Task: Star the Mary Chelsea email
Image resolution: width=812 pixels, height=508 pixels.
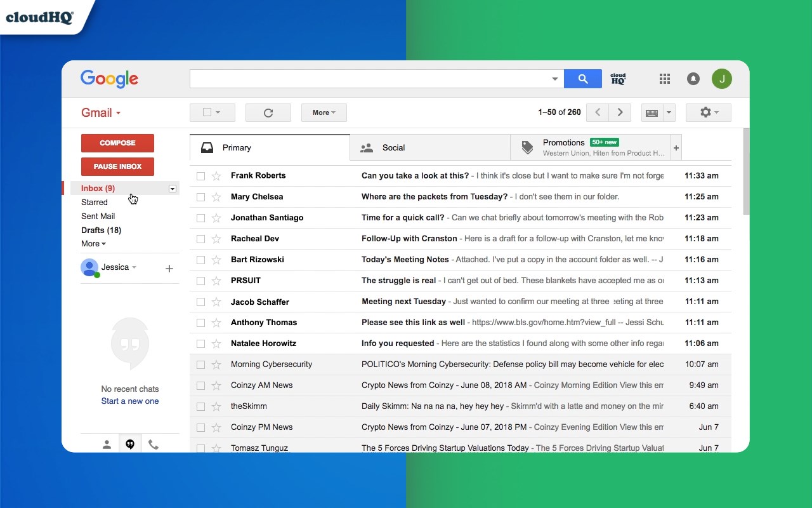Action: pyautogui.click(x=216, y=197)
